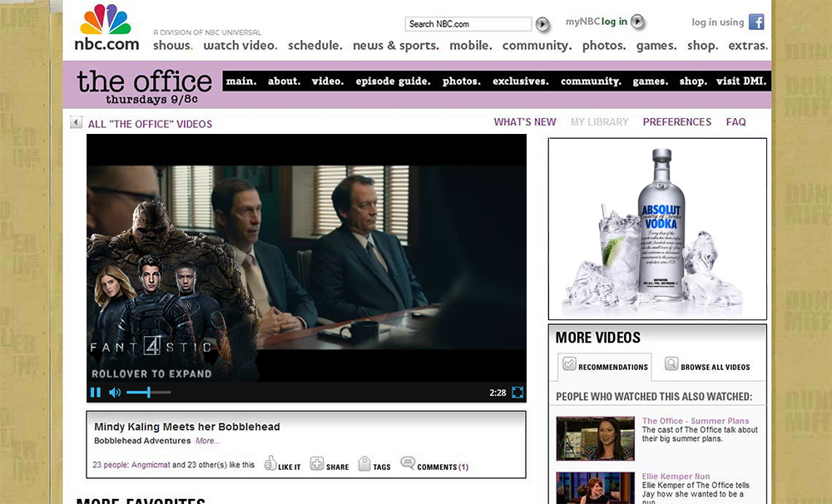Click the myNBC log in arrow
This screenshot has height=504, width=832.
click(x=637, y=22)
